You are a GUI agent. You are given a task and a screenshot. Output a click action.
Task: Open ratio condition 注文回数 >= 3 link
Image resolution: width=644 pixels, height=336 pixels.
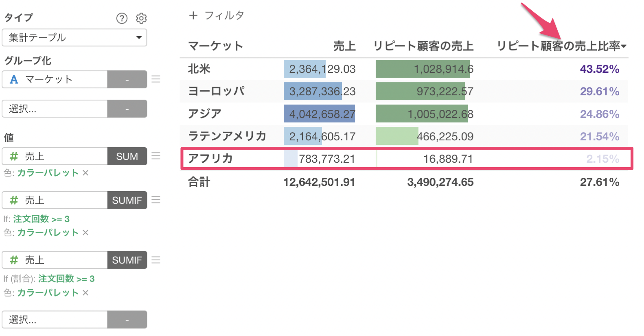point(66,279)
